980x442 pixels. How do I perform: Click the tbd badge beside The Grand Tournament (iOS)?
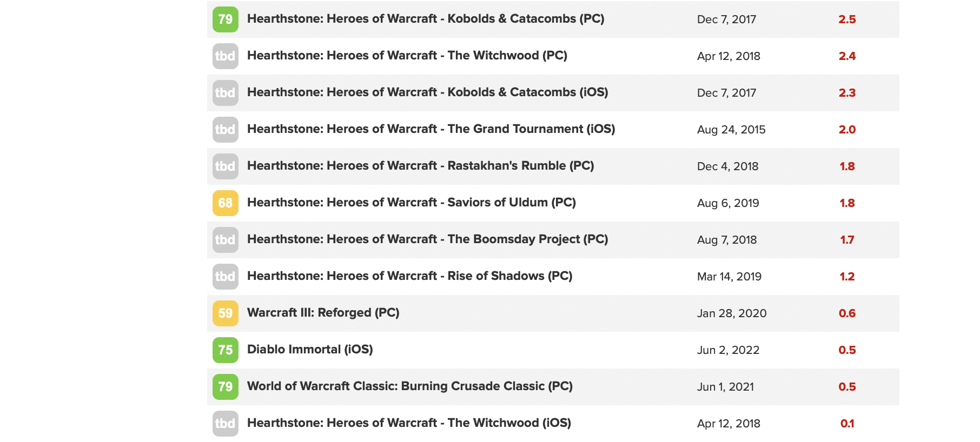[x=225, y=130]
